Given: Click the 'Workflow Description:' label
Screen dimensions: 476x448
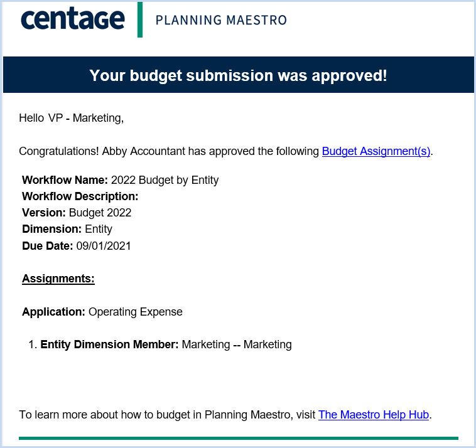Looking at the screenshot, I should click(80, 196).
